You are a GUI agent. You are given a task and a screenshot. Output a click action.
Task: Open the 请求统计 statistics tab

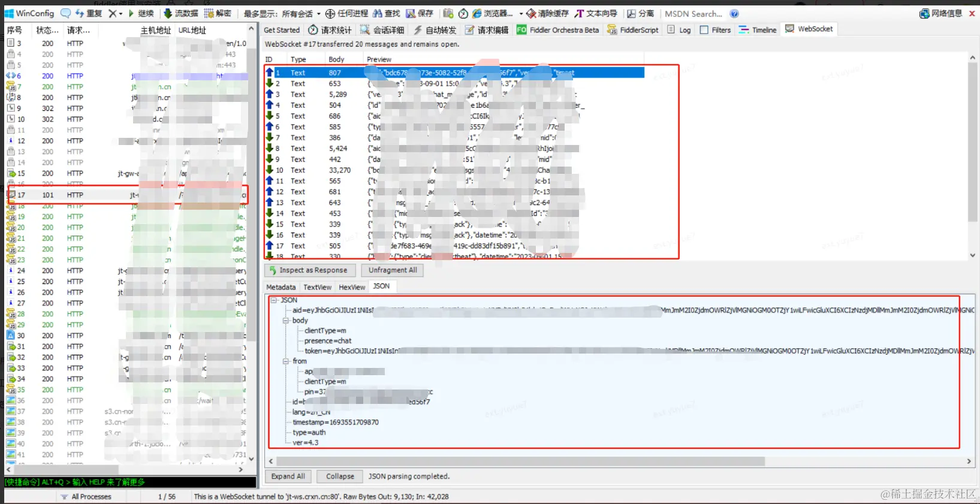pos(330,30)
